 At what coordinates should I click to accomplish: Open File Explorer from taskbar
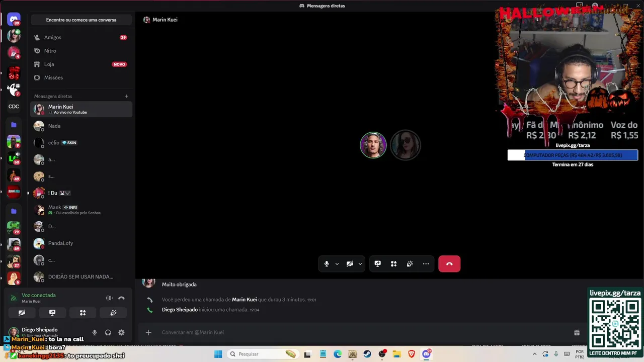[397, 354]
